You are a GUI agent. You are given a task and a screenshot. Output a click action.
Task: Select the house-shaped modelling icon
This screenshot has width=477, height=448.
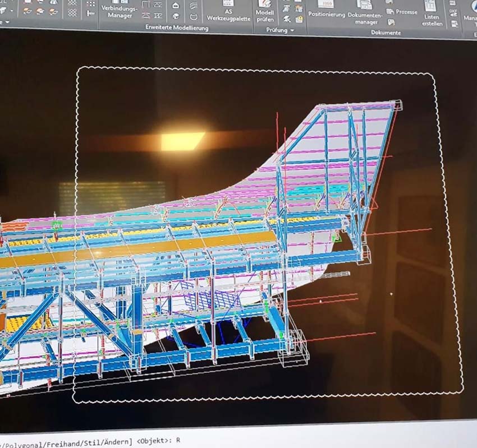[176, 6]
